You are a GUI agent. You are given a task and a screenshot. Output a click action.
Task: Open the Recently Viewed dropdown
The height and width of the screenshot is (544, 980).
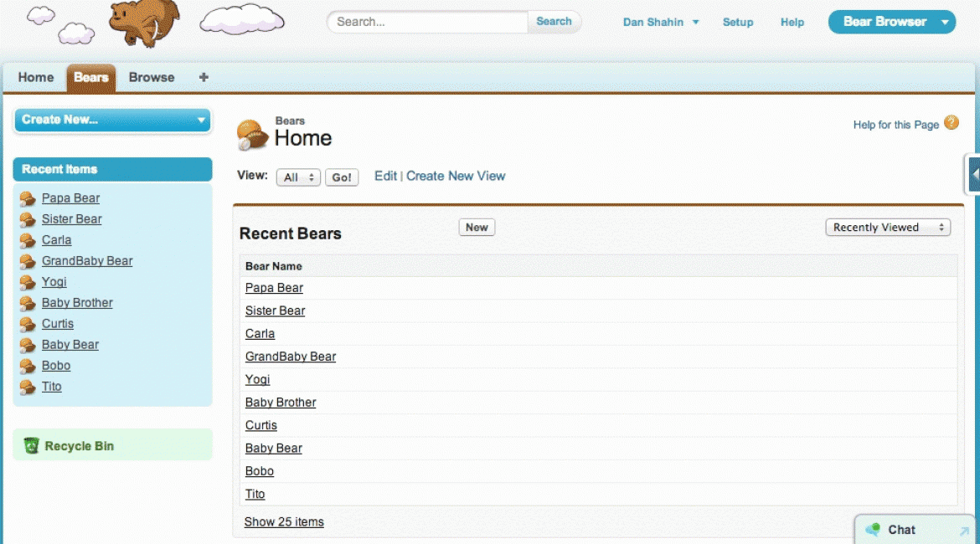[888, 228]
